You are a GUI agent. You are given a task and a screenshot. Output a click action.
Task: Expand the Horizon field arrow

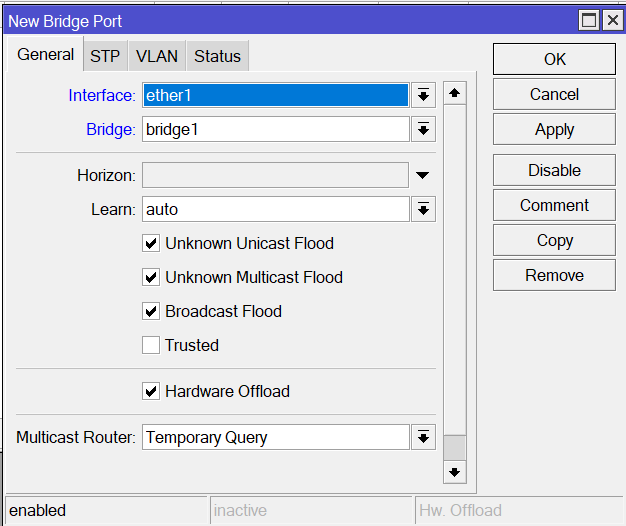click(422, 175)
